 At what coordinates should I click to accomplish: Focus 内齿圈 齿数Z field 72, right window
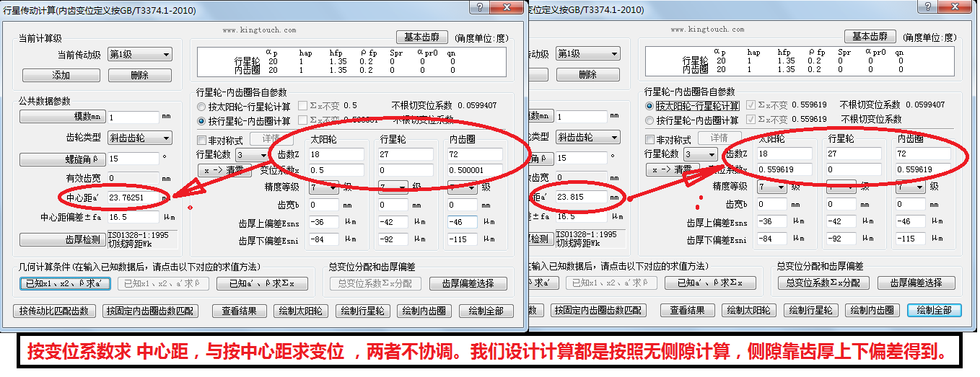tap(923, 154)
